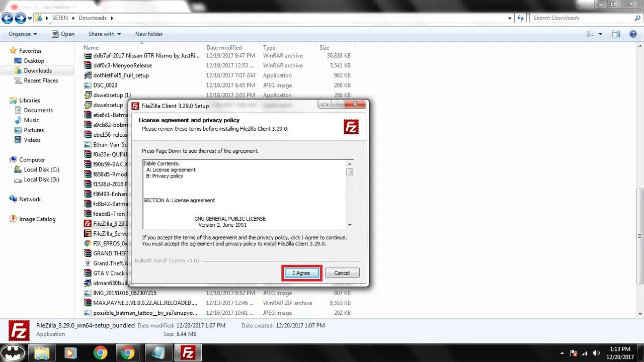The width and height of the screenshot is (644, 362).
Task: Open FileZilla setup taskbar icon
Action: click(x=188, y=352)
